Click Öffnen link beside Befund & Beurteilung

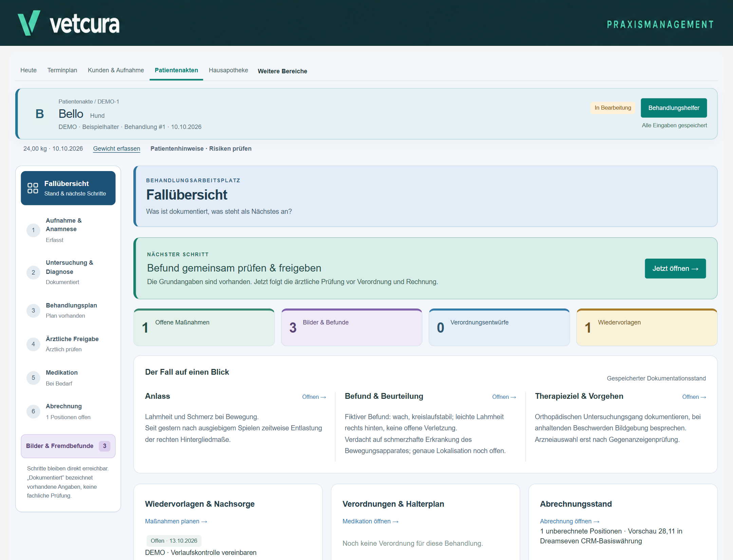coord(504,397)
